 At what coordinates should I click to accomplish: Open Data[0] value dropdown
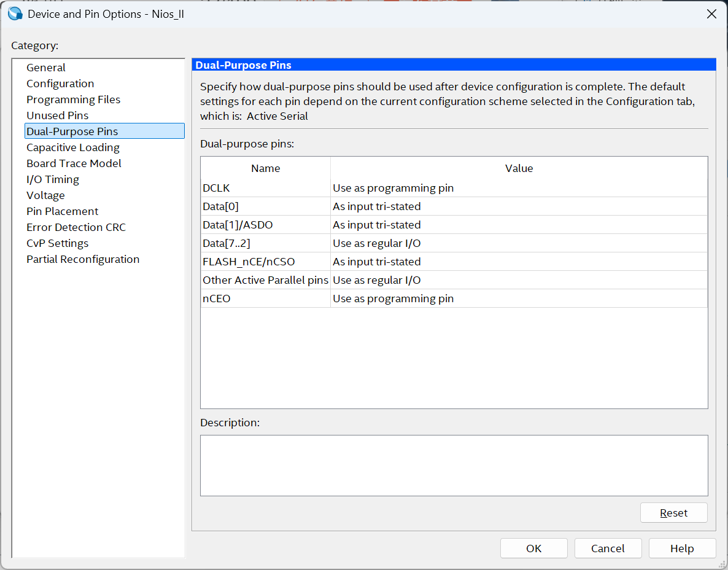519,206
